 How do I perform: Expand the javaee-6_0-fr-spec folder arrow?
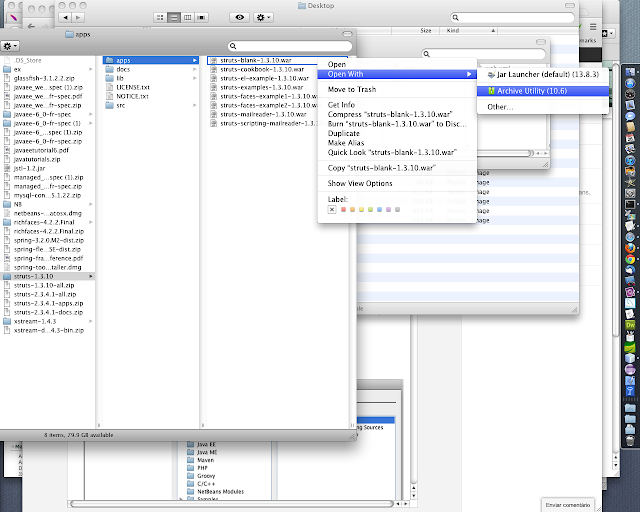[91, 114]
